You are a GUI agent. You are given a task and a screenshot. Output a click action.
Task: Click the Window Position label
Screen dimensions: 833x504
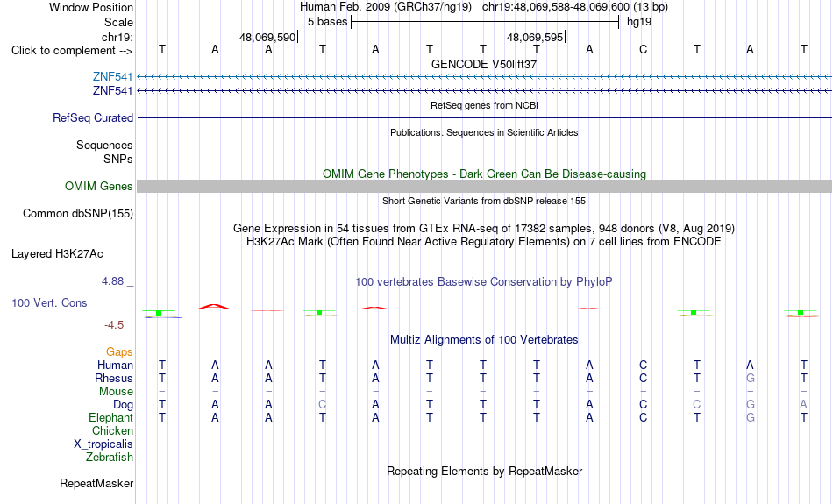point(91,7)
